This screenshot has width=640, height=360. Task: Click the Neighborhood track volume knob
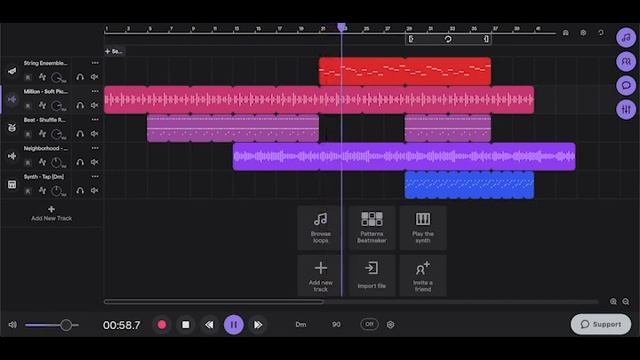point(57,162)
